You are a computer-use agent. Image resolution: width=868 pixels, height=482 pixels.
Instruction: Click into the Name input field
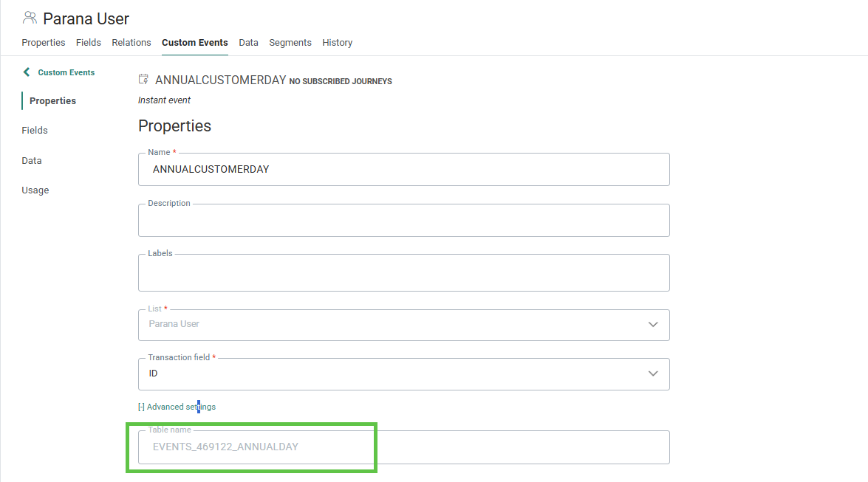point(403,170)
